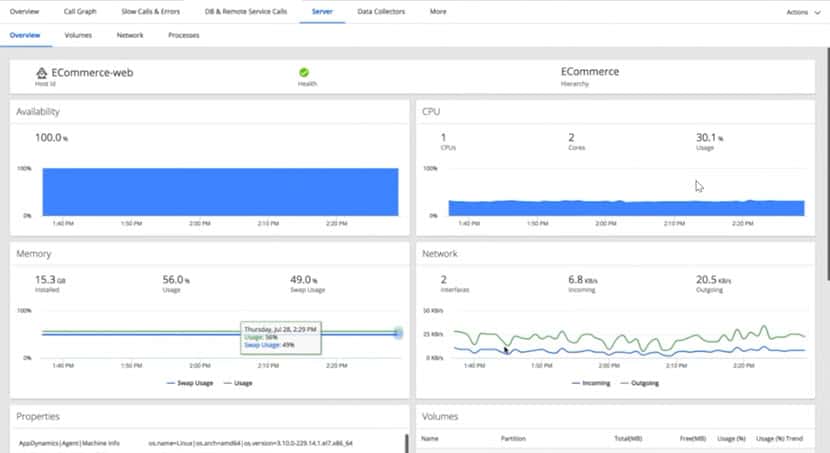Click the page vertical scrollbar
Viewport: 830px width, 453px height.
(x=828, y=164)
